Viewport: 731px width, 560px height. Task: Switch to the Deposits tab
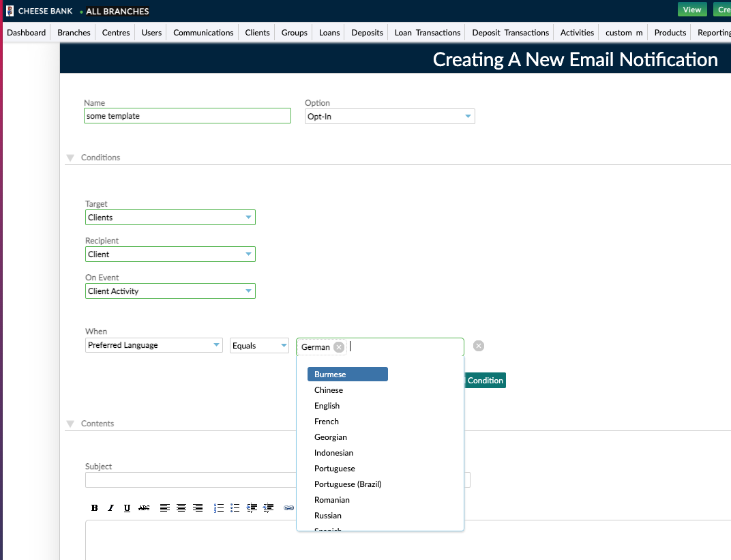coord(366,32)
